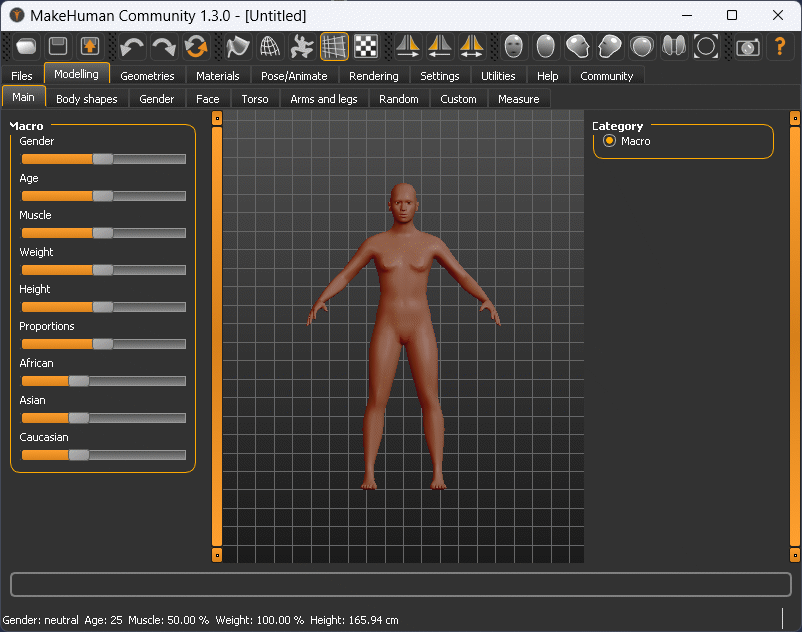802x632 pixels.
Task: Click the status text 'Gender: neutral'
Action: click(x=40, y=620)
